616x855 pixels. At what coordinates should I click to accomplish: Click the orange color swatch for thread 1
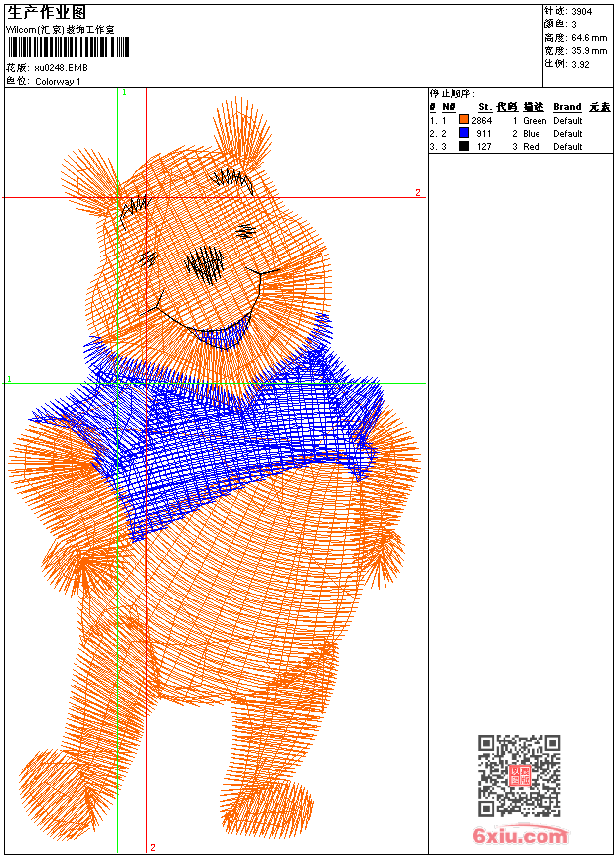464,120
